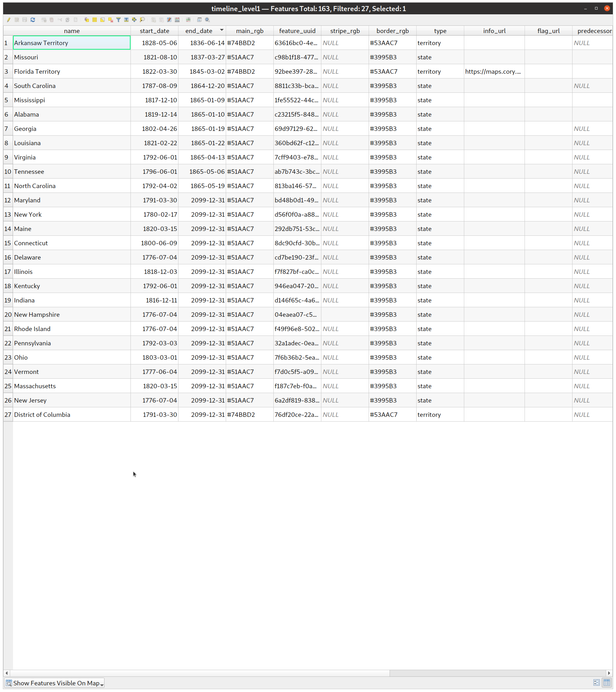Toggle editing mode with the pencil icon
616x692 pixels.
click(x=9, y=20)
